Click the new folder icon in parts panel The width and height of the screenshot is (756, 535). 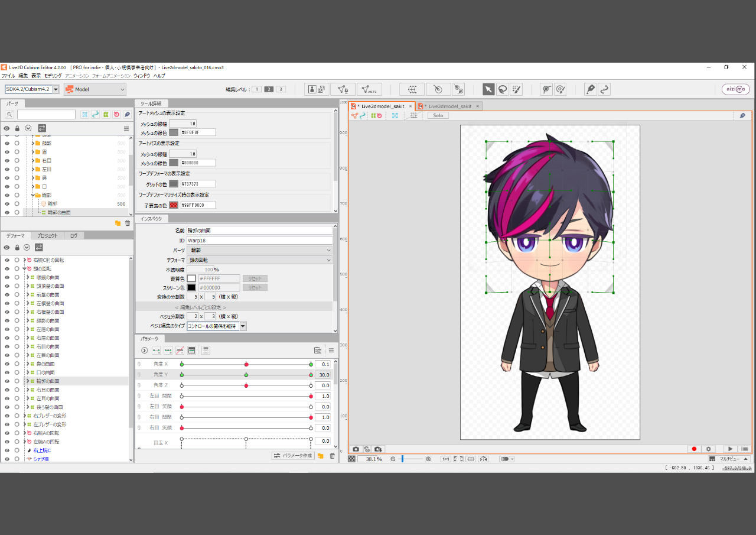click(118, 223)
